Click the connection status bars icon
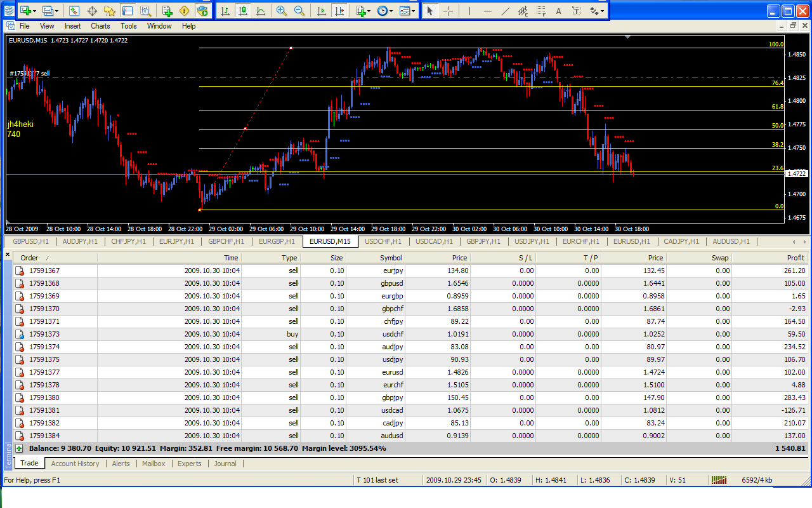 (719, 480)
